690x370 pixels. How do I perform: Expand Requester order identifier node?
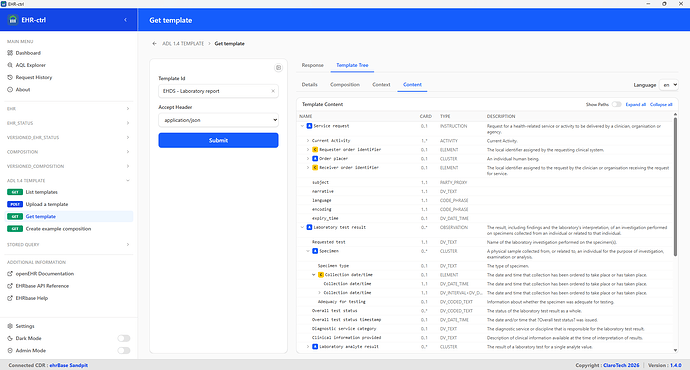pos(308,150)
